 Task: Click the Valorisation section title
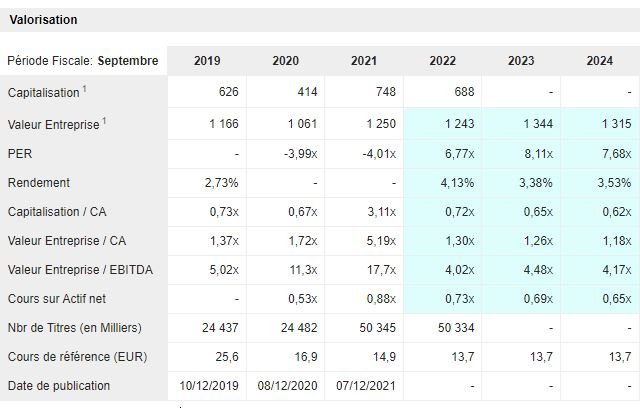coord(43,20)
